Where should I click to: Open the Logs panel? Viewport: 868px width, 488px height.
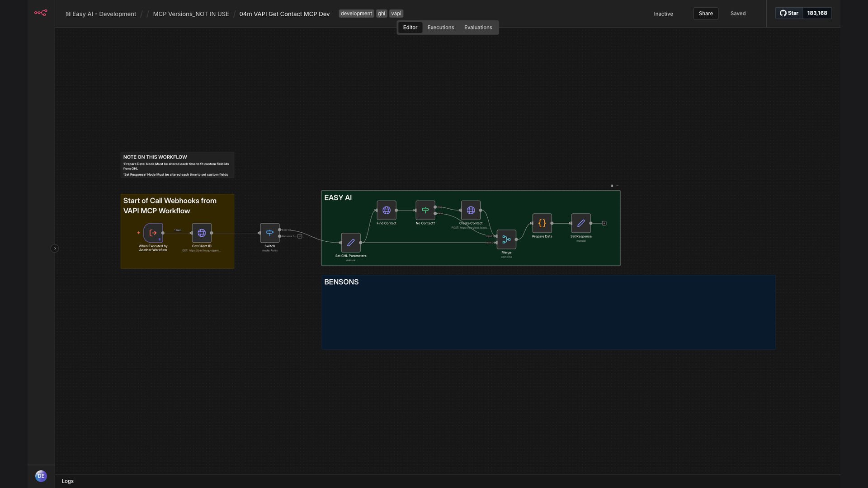(x=68, y=481)
